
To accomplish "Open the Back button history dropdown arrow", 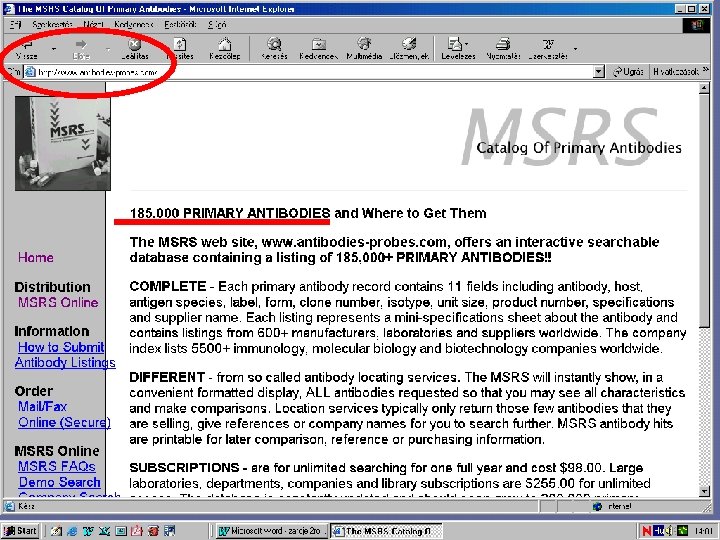I will coord(54,49).
